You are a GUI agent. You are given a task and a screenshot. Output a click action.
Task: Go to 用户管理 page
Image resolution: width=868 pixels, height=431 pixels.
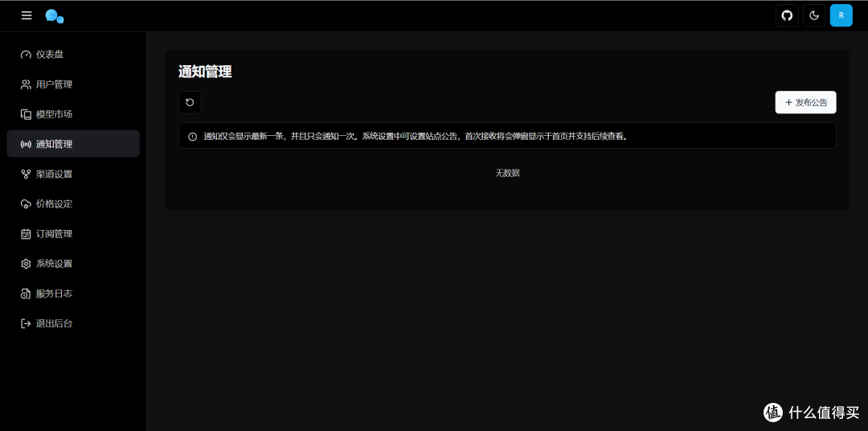click(x=73, y=84)
